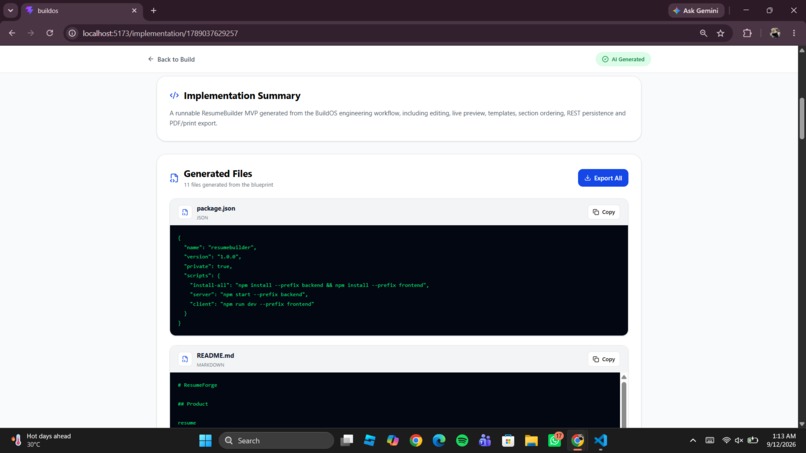Open Task View on taskbar

tap(347, 441)
